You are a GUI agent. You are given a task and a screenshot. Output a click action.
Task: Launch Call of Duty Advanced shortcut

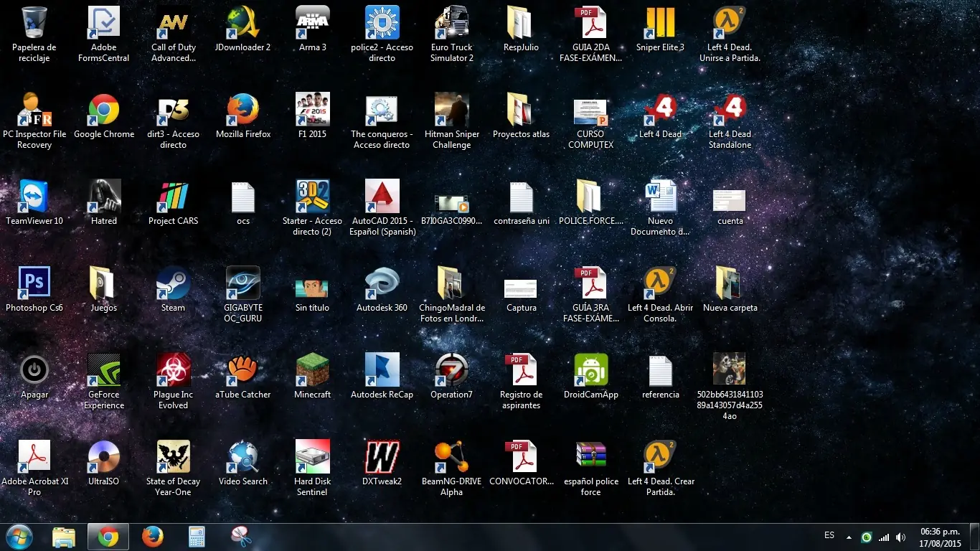(174, 23)
